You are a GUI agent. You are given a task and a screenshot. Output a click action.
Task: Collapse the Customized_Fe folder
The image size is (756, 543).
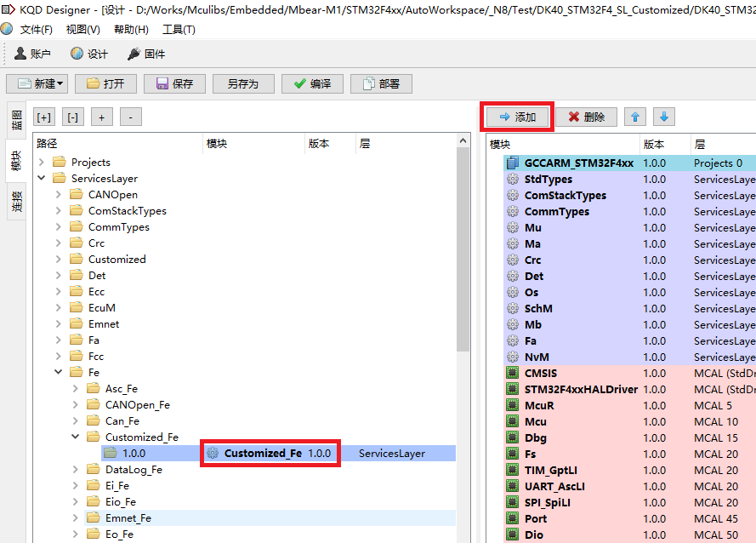76,437
